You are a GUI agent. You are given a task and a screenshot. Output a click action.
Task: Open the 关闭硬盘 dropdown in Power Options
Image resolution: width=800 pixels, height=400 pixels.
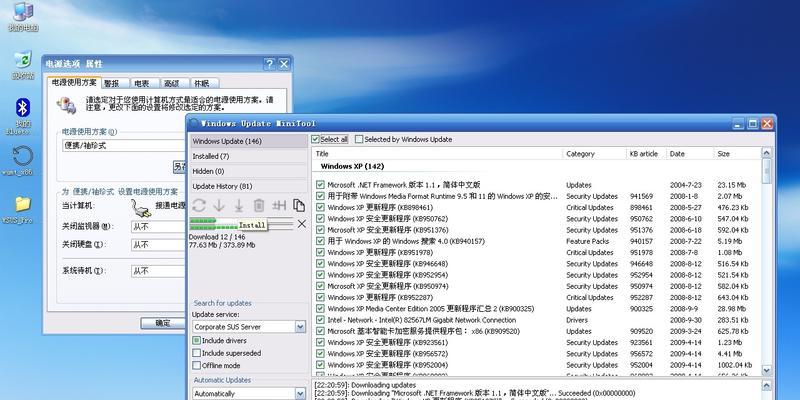coord(158,245)
